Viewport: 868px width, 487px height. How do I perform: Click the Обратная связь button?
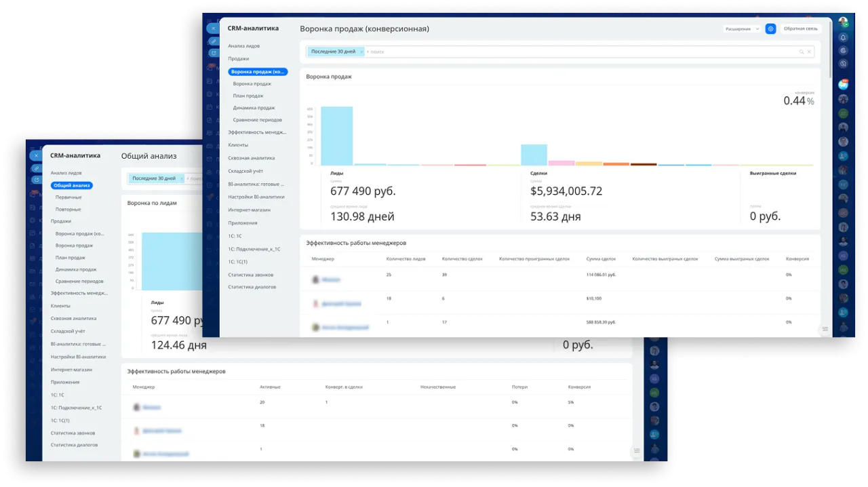(801, 29)
